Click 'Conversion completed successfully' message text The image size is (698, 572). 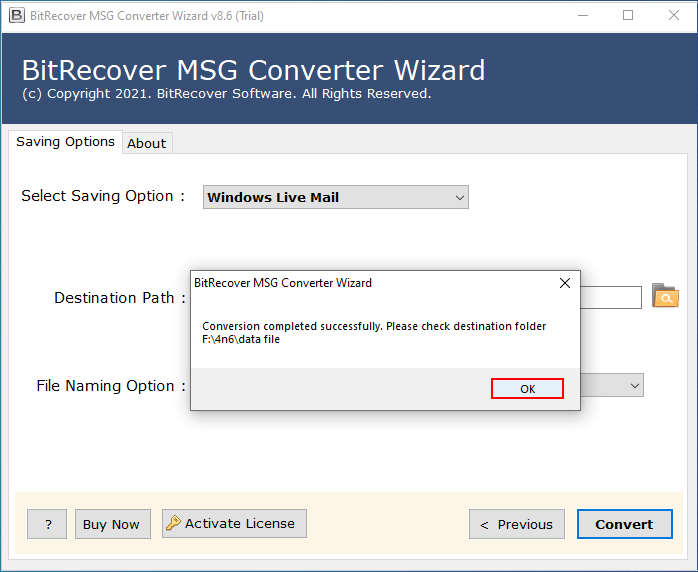pos(293,326)
